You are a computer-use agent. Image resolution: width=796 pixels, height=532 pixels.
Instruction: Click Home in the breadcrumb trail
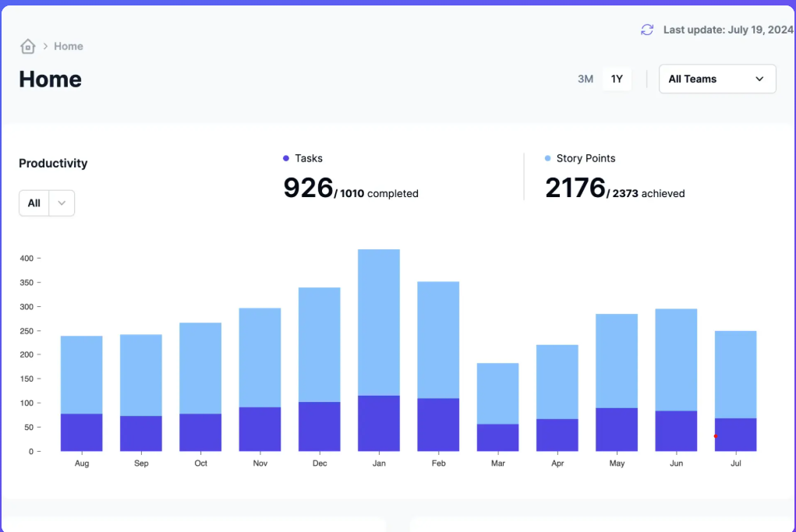tap(69, 46)
